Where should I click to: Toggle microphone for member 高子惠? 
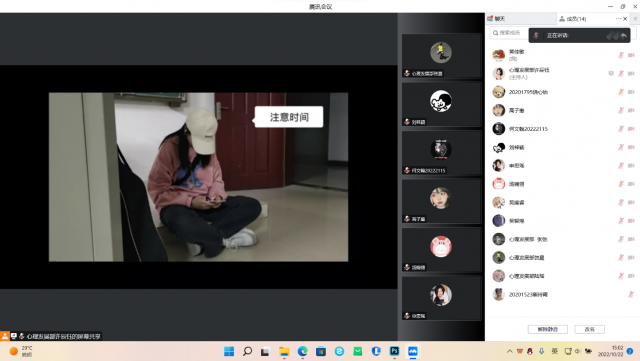621,110
